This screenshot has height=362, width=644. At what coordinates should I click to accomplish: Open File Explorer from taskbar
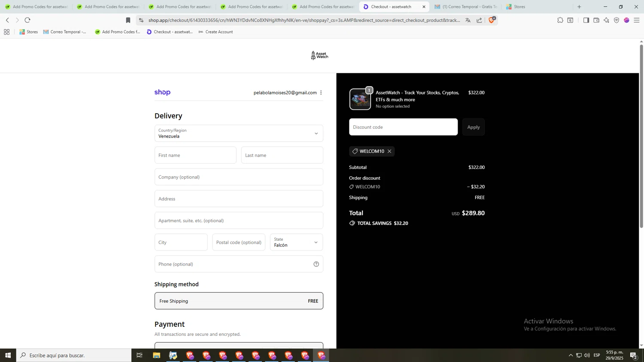156,355
